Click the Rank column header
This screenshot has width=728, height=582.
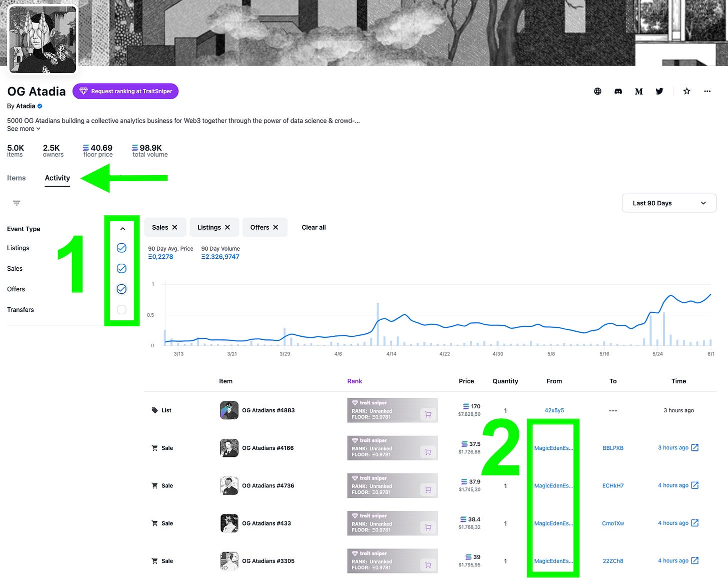[354, 381]
